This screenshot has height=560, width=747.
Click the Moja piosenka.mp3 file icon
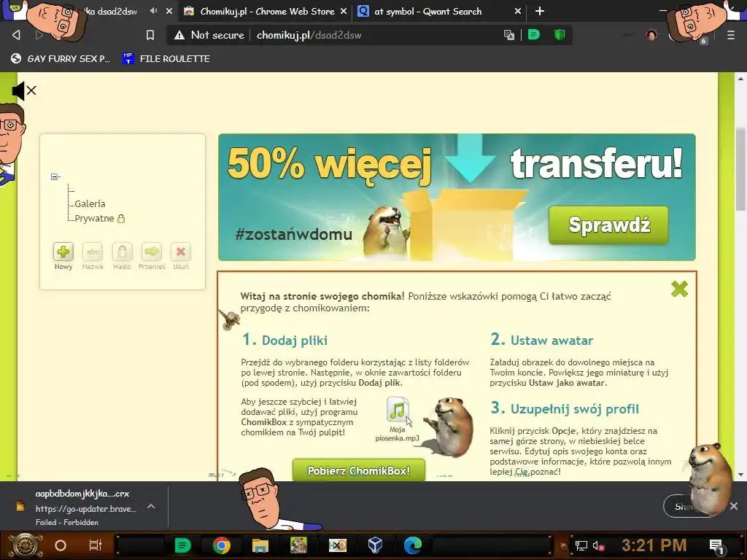[x=398, y=410]
